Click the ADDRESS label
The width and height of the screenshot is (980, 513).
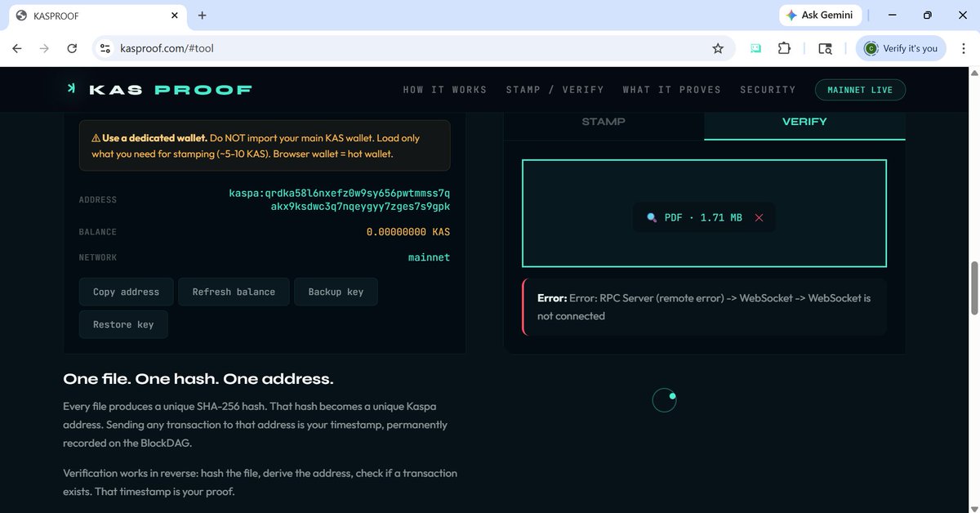click(x=97, y=199)
